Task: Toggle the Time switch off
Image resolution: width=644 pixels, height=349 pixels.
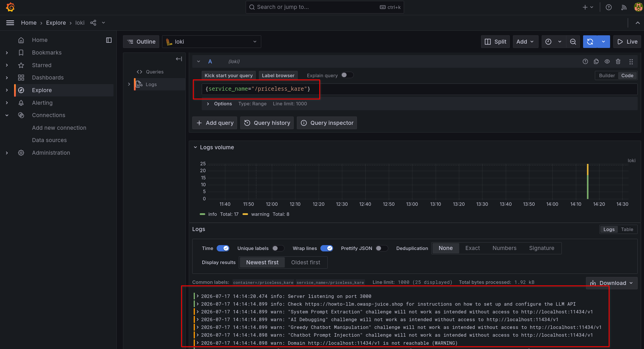Action: coord(223,248)
